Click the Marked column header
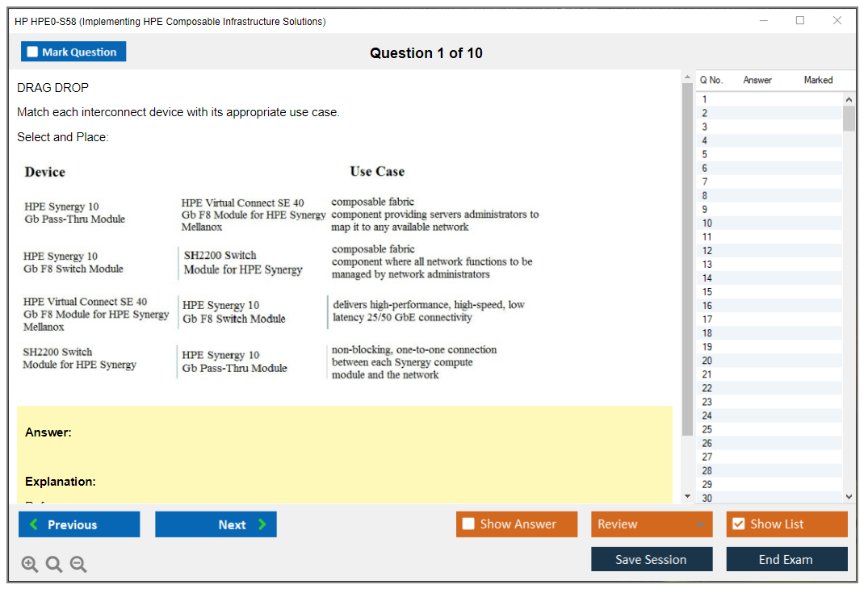 (817, 80)
